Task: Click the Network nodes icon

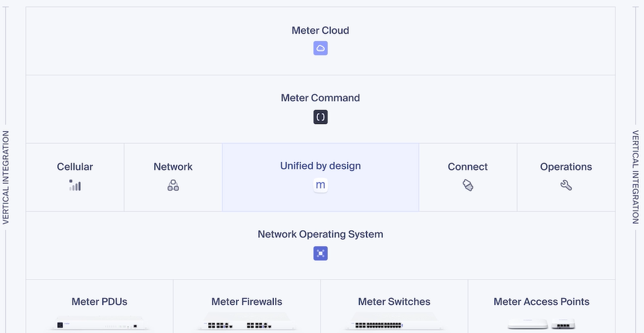Action: click(x=173, y=185)
